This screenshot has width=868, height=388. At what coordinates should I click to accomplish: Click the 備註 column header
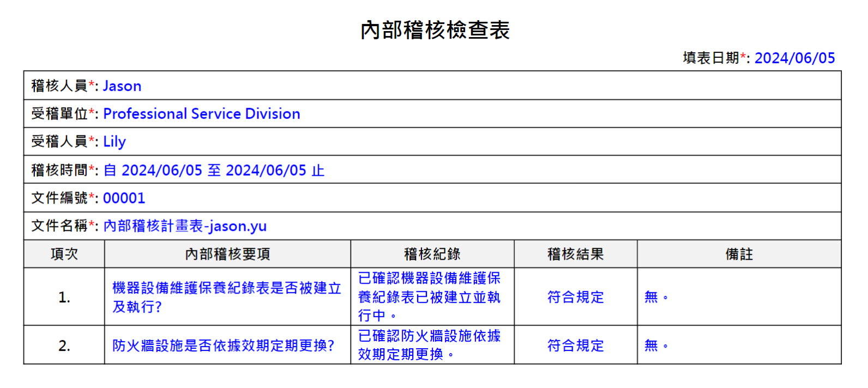coord(739,254)
